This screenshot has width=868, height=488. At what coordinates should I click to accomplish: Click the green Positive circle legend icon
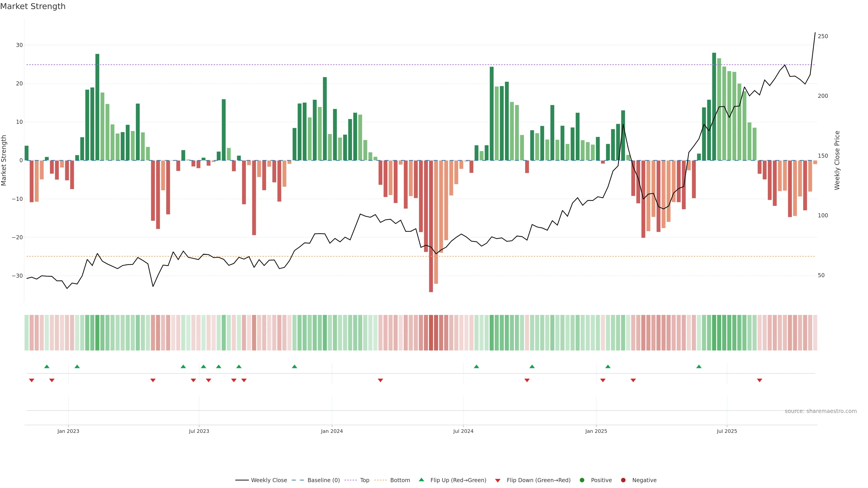click(582, 480)
